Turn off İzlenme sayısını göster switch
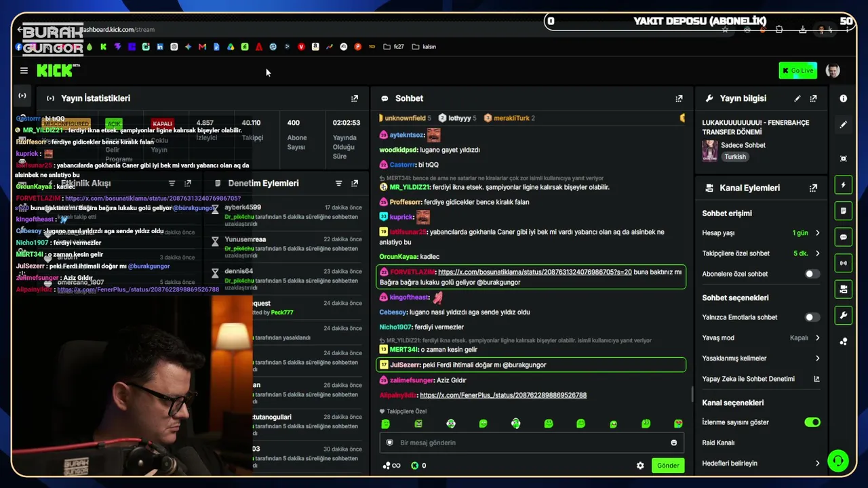This screenshot has height=488, width=868. (812, 422)
